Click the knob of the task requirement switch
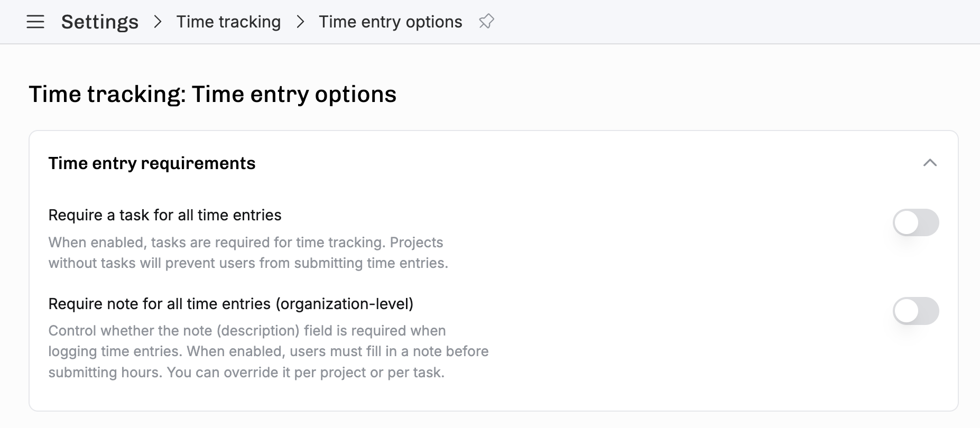This screenshot has width=980, height=428. tap(907, 222)
